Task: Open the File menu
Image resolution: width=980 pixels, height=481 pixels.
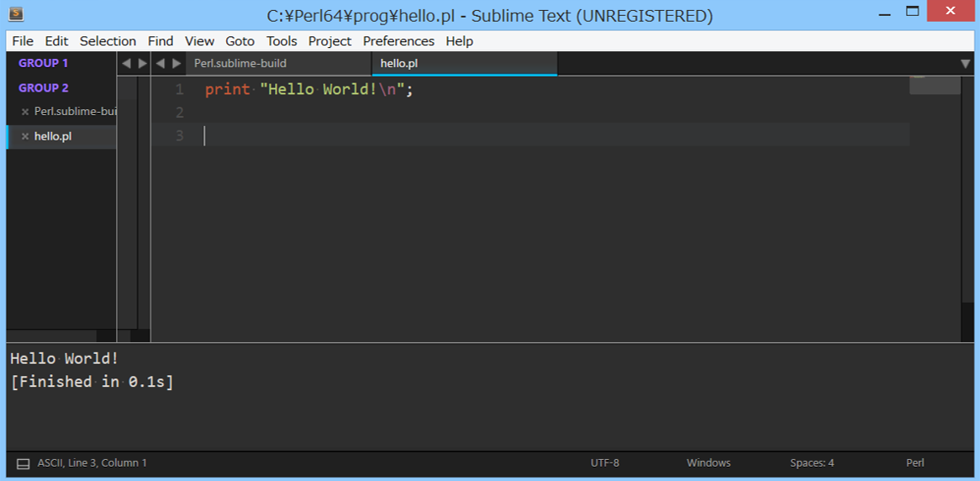Action: (23, 41)
